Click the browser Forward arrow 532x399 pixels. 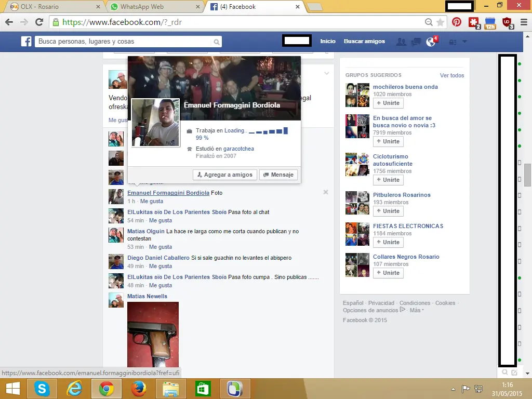pos(24,22)
